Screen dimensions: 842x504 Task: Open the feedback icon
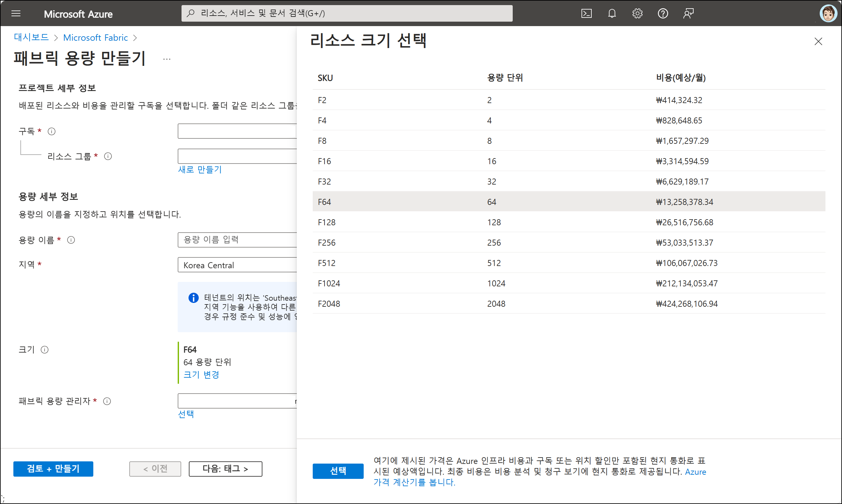[689, 14]
